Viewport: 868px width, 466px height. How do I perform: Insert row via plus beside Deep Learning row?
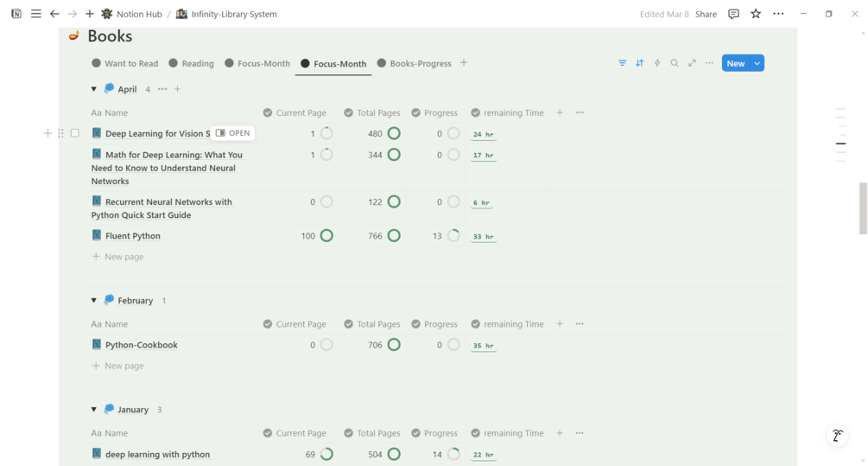(x=48, y=133)
